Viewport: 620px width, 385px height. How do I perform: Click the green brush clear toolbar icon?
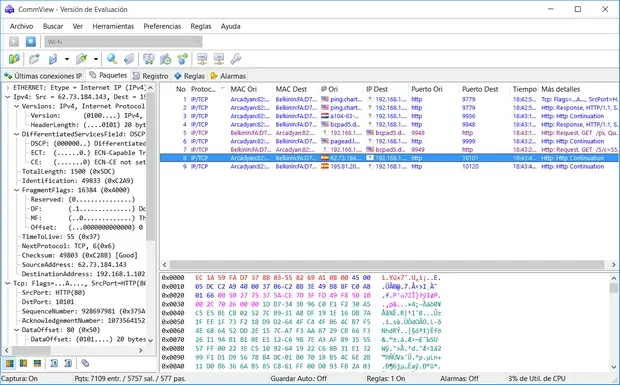click(81, 59)
